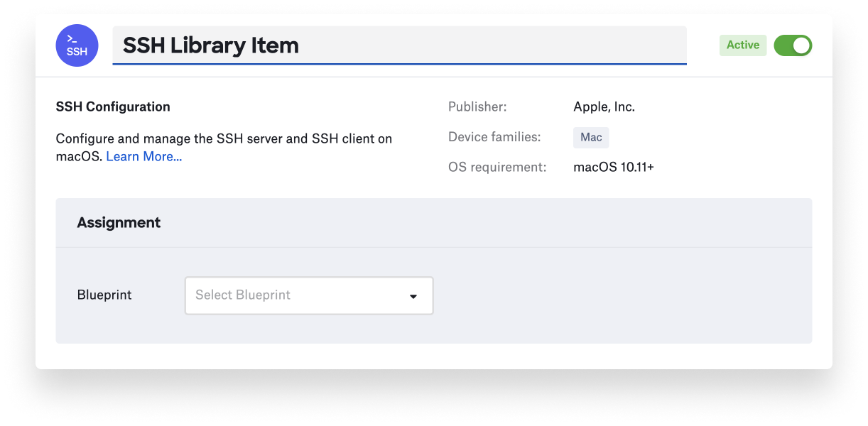Click the Active status badge

(743, 45)
